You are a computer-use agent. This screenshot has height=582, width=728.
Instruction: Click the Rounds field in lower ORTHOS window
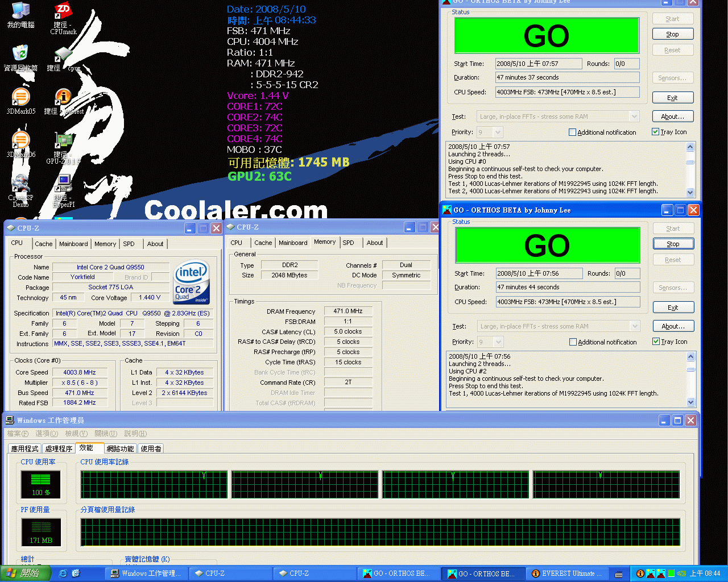[x=627, y=273]
